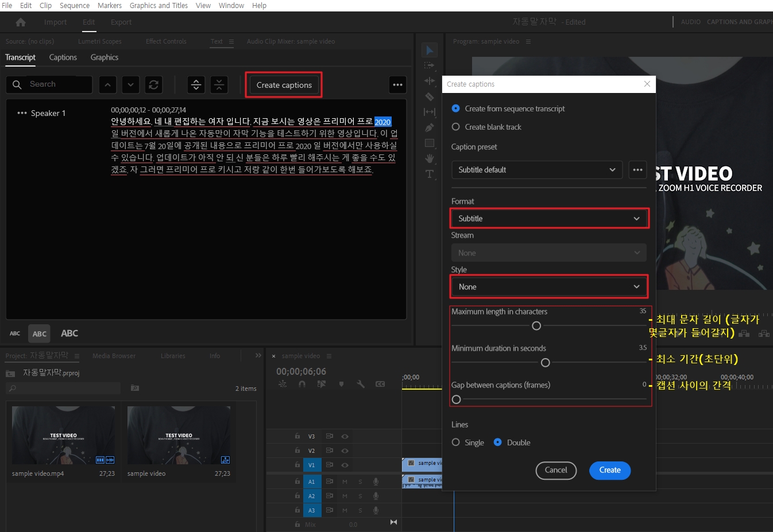Viewport: 773px width, 532px height.
Task: Select the Razor tool
Action: pos(430,96)
